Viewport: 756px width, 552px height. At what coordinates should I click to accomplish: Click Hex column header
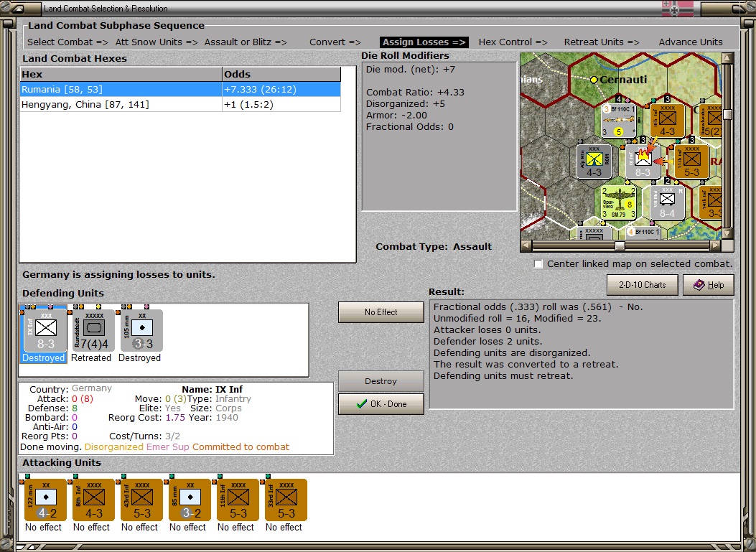121,74
